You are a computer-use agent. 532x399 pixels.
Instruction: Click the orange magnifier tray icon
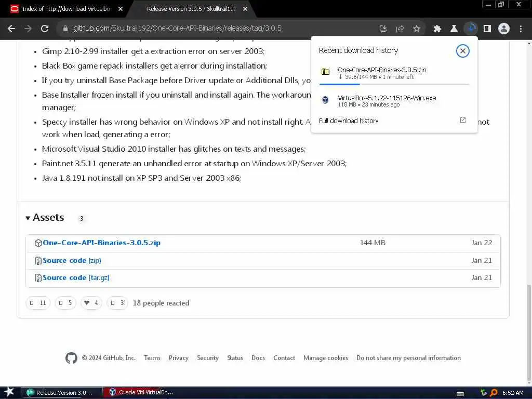(494, 393)
